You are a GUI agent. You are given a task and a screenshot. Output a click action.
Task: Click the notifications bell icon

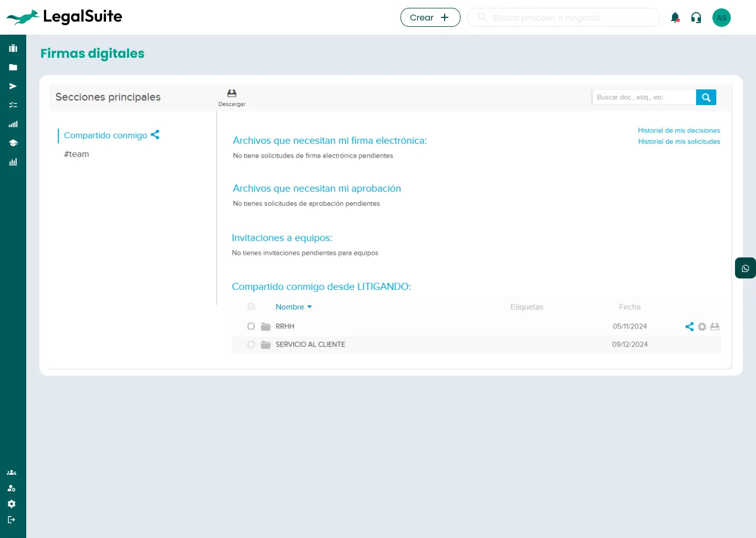[675, 17]
